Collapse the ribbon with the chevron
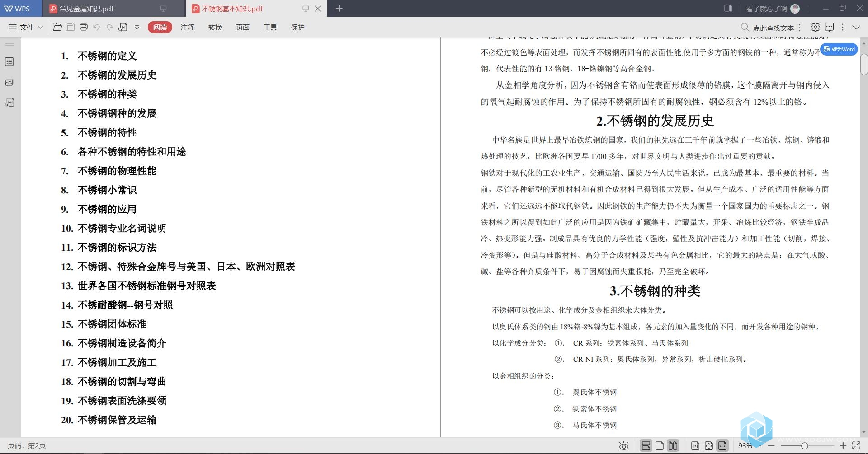The height and width of the screenshot is (454, 868). 856,27
